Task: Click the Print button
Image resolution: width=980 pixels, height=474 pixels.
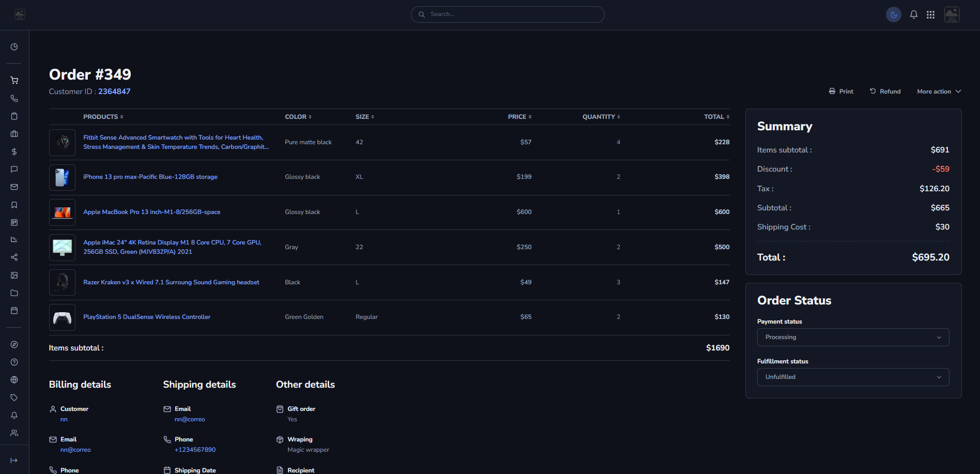Action: [x=841, y=91]
